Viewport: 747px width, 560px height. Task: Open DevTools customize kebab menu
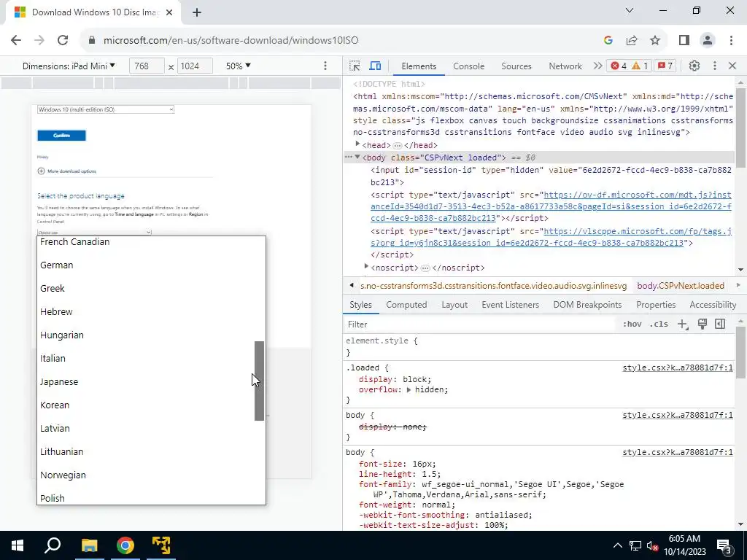[x=715, y=66]
